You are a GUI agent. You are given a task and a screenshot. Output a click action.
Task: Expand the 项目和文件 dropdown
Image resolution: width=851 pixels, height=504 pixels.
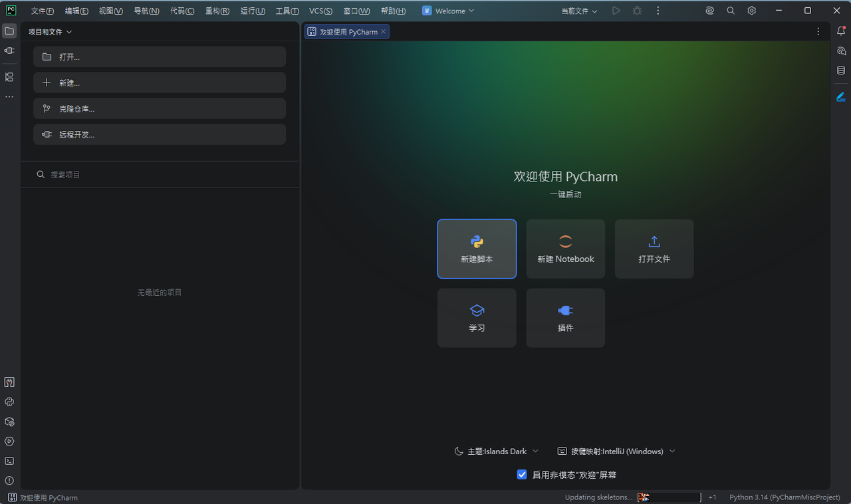(51, 32)
